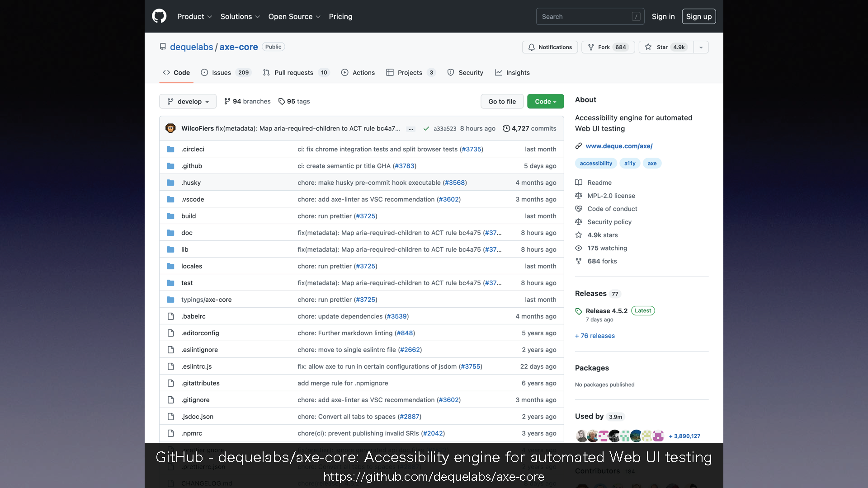This screenshot has width=868, height=488.
Task: Open pull request #3783 link
Action: click(x=405, y=166)
